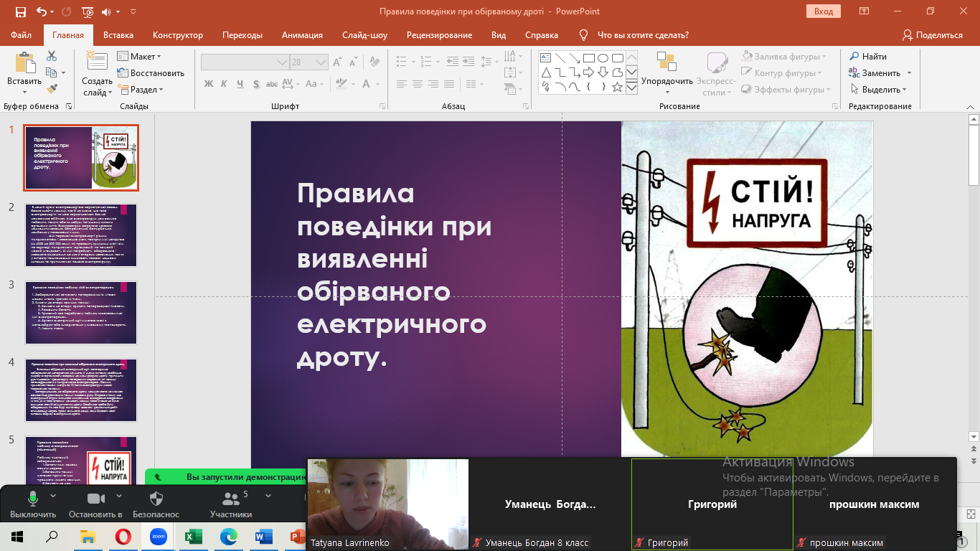Open the Файл menu
The height and width of the screenshot is (551, 980).
tap(22, 35)
